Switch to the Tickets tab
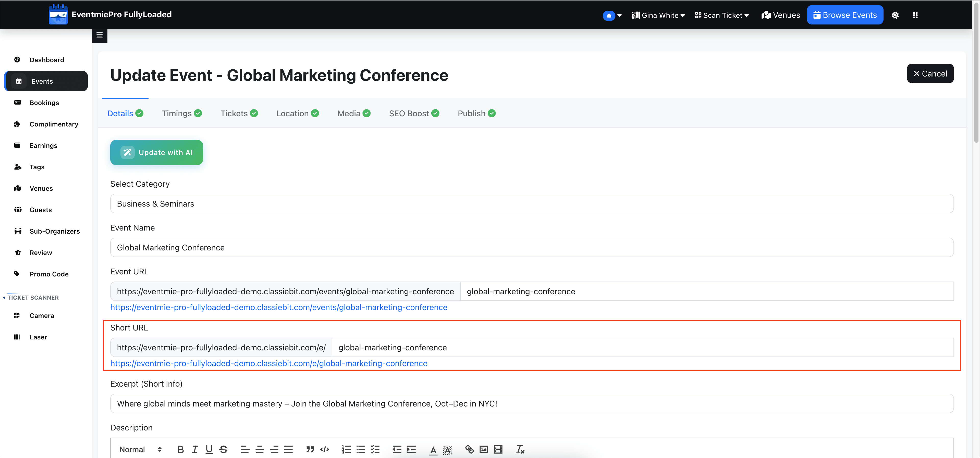Viewport: 980px width, 458px height. point(239,113)
